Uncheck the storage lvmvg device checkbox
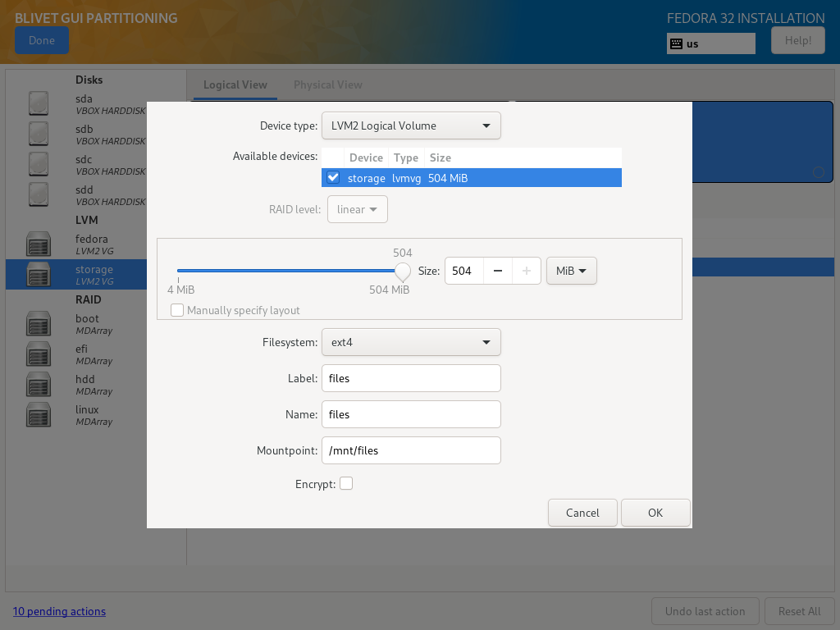The image size is (840, 630). point(333,177)
